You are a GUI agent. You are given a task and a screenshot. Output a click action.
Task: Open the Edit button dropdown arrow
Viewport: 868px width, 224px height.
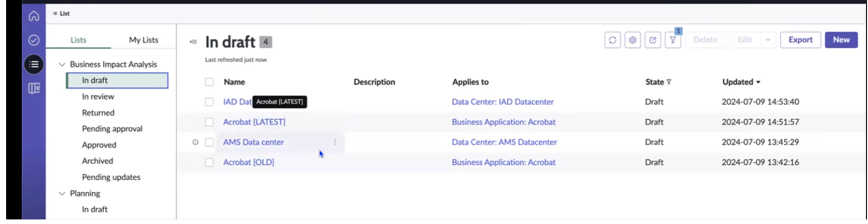click(768, 40)
